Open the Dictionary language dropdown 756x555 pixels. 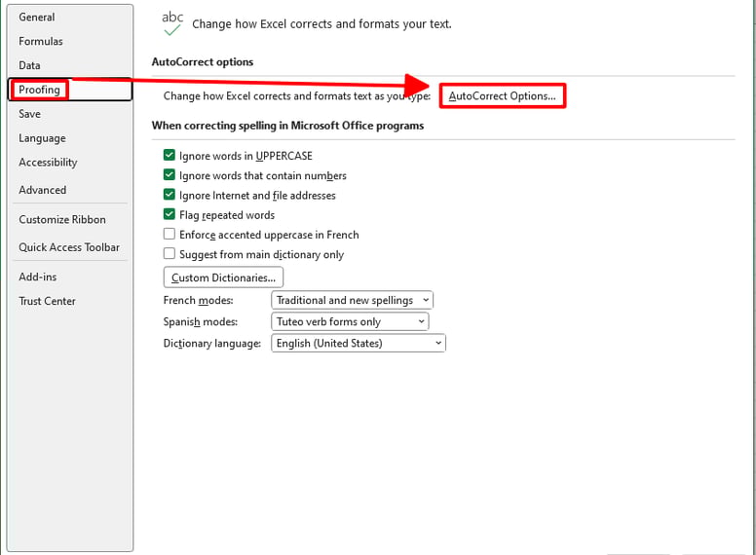359,343
